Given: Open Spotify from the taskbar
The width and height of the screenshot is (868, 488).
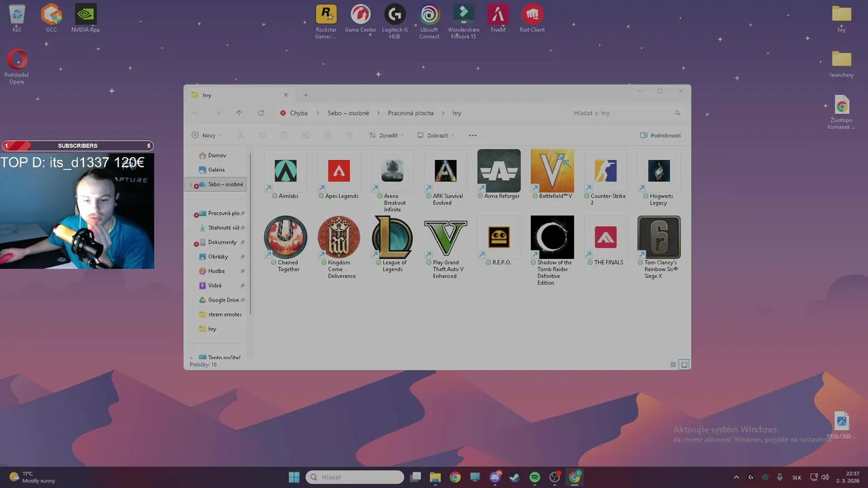Looking at the screenshot, I should click(x=534, y=477).
